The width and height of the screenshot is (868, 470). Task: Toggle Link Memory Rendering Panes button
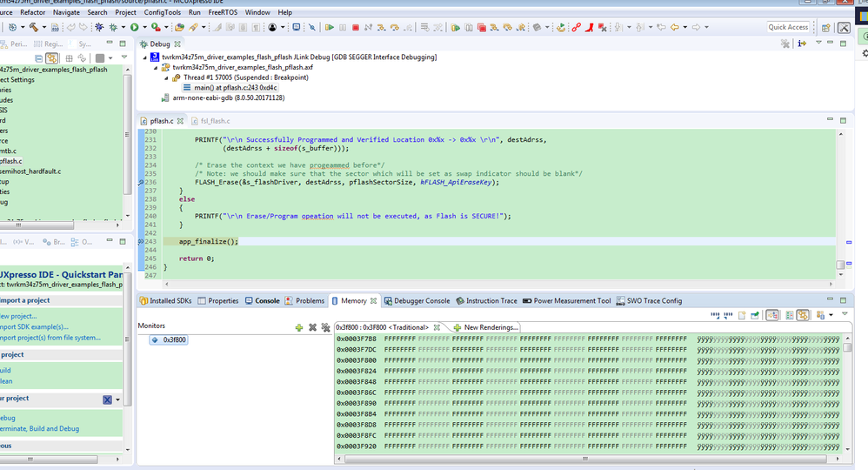pyautogui.click(x=804, y=315)
